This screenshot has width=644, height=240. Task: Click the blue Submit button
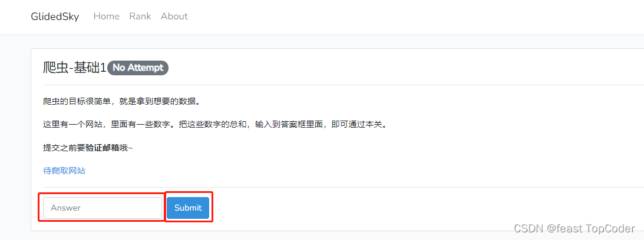[188, 208]
